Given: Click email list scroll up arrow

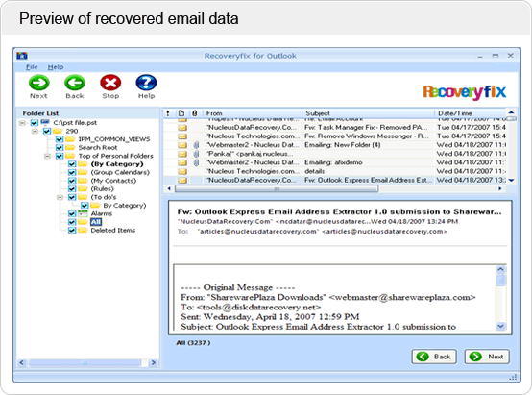Looking at the screenshot, I should point(511,112).
